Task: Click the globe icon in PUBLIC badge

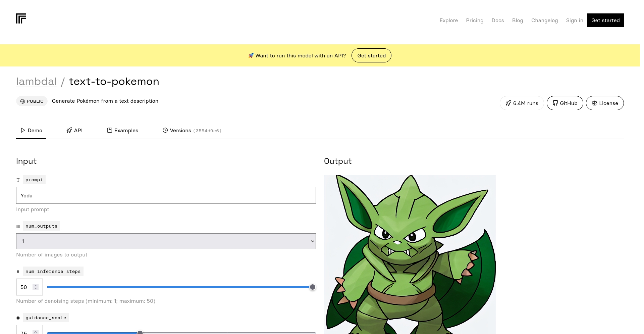Action: click(23, 101)
